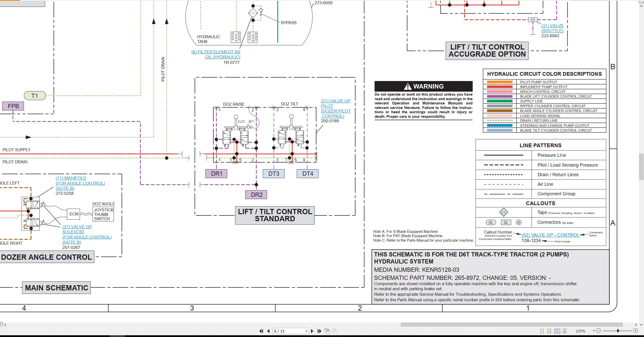Click the part number 233-6942
644x337 pixels.
click(550, 36)
